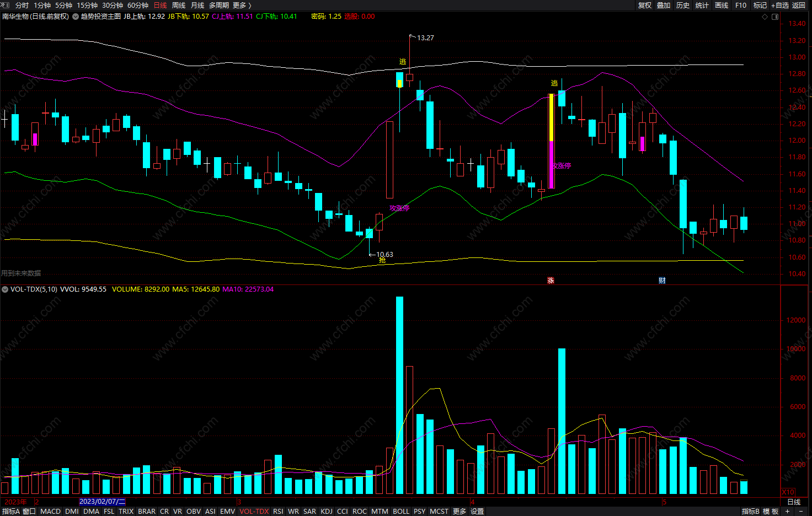Open 历史 history view
Screen dimensions: 812x516
pyautogui.click(x=683, y=5)
